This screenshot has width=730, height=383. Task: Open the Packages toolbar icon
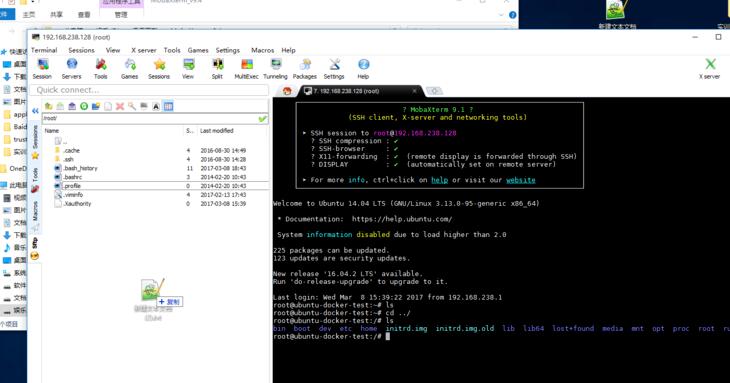[x=305, y=68]
